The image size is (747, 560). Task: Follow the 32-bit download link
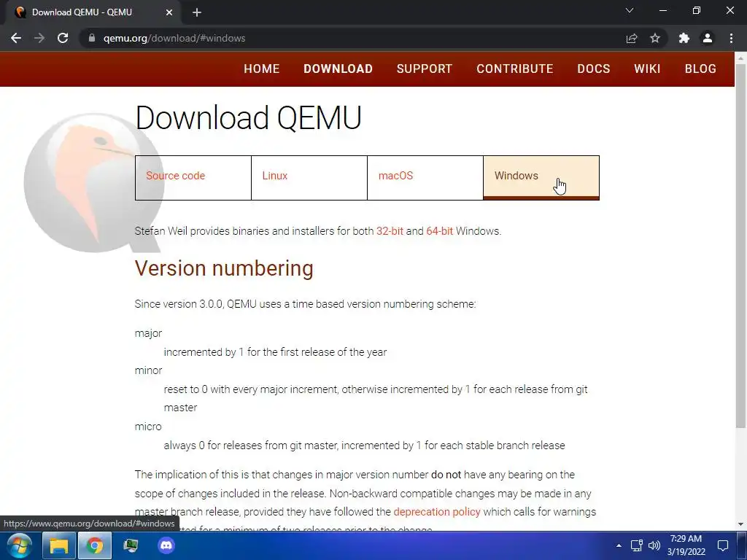pos(390,231)
